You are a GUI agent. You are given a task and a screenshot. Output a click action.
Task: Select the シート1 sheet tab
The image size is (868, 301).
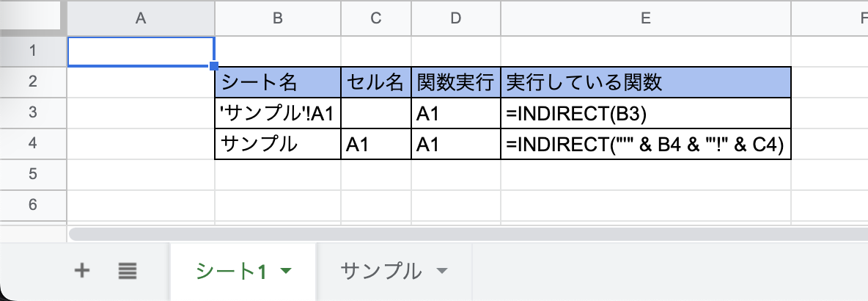pyautogui.click(x=229, y=272)
